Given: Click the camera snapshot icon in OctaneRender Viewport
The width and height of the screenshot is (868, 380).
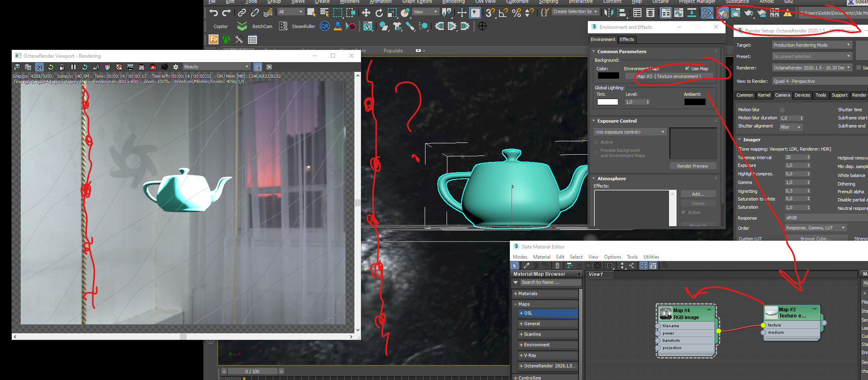Looking at the screenshot, I should coord(164,67).
